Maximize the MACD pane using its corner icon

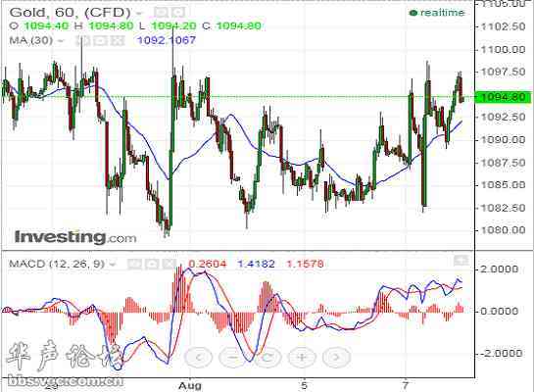coord(461,261)
